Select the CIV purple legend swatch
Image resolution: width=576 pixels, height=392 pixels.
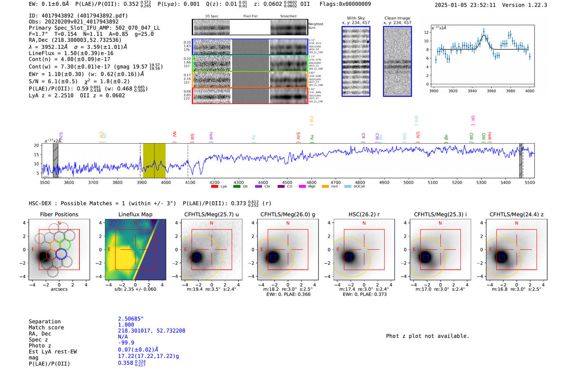[258, 186]
